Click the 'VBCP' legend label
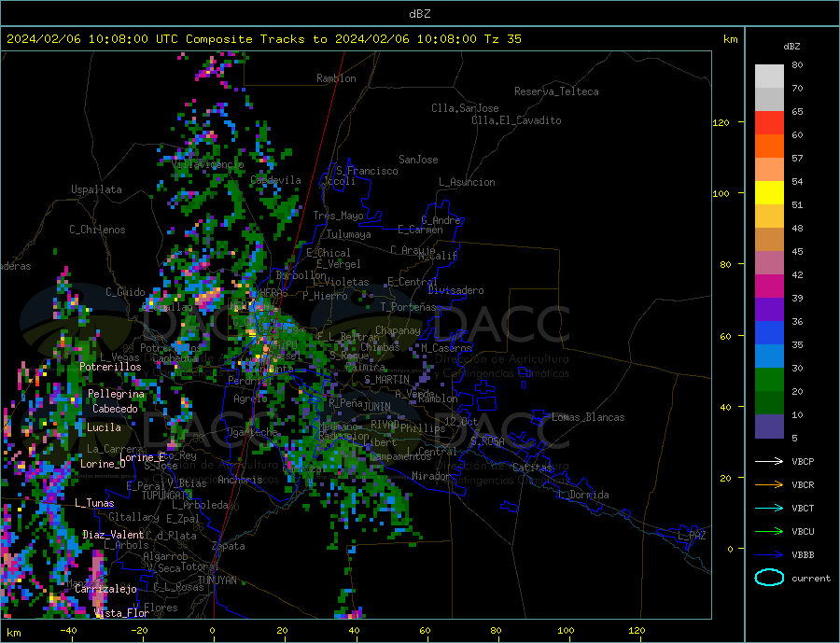840x643 pixels. click(803, 461)
